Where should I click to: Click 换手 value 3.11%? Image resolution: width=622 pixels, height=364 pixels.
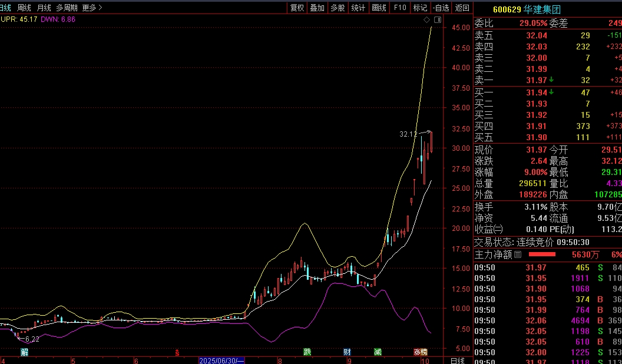click(535, 207)
